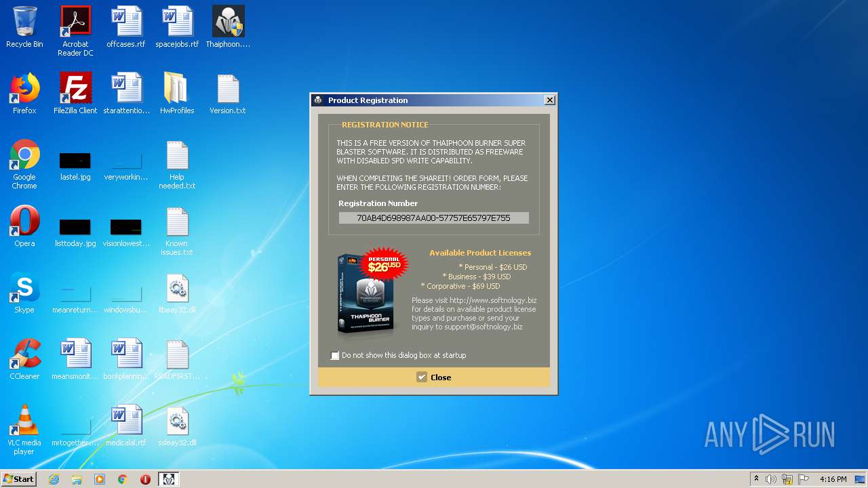Select bookplannin... document icon
The height and width of the screenshot is (488, 868).
point(126,359)
